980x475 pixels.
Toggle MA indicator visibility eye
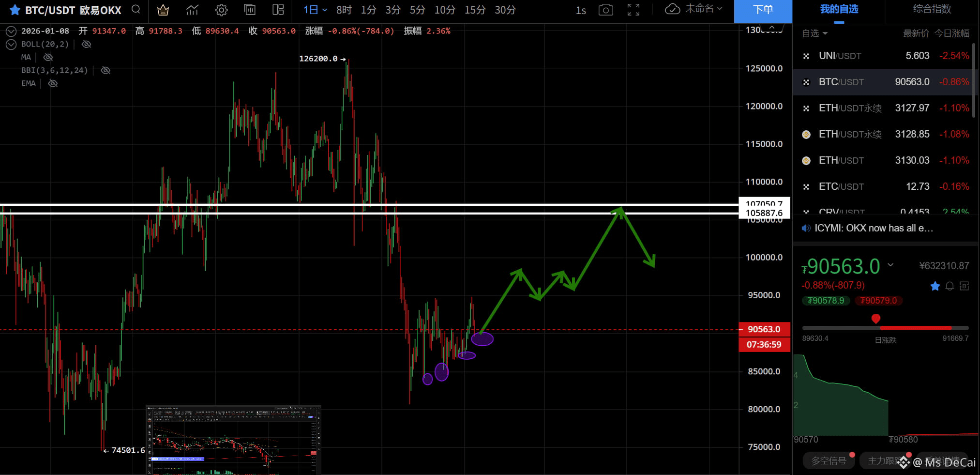click(48, 57)
